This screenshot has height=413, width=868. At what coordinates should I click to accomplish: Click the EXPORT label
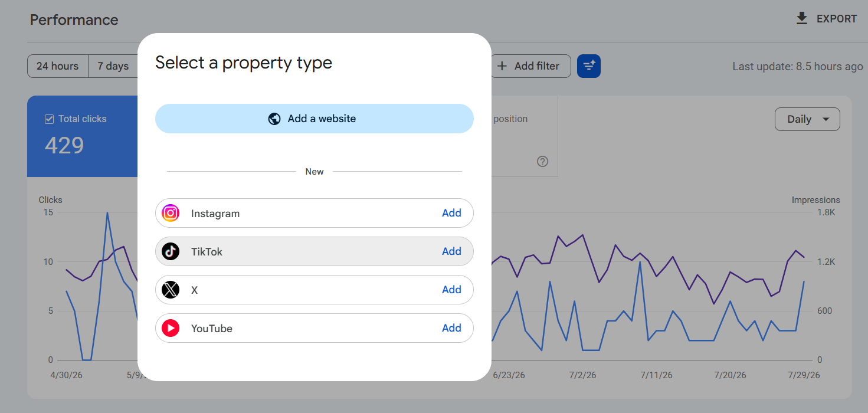pos(836,19)
